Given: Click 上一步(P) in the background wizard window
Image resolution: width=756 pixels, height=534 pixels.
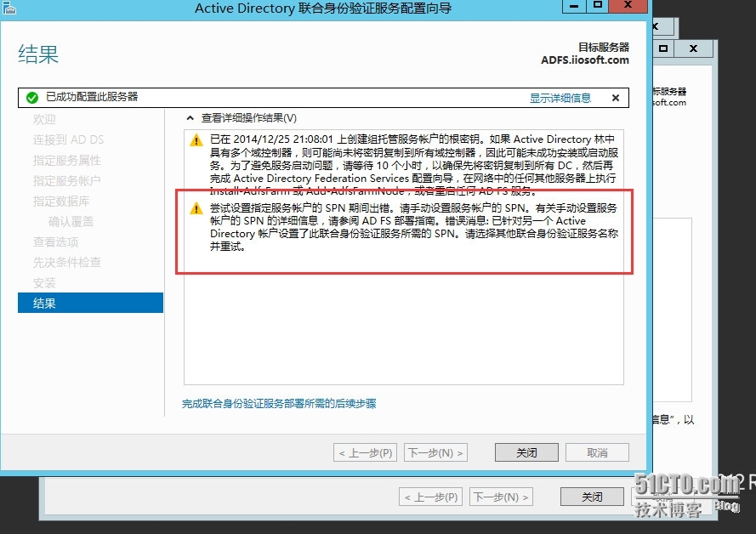Looking at the screenshot, I should pyautogui.click(x=430, y=497).
